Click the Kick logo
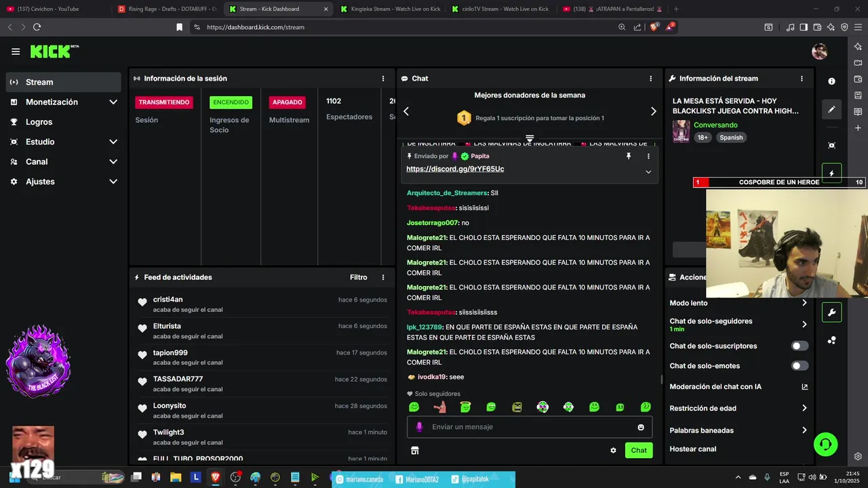This screenshot has width=868, height=488. (54, 52)
